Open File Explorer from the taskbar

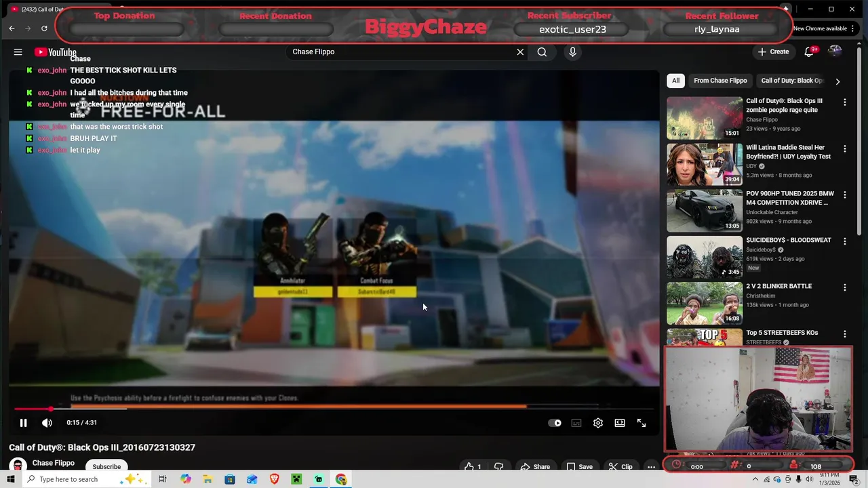pos(208,479)
